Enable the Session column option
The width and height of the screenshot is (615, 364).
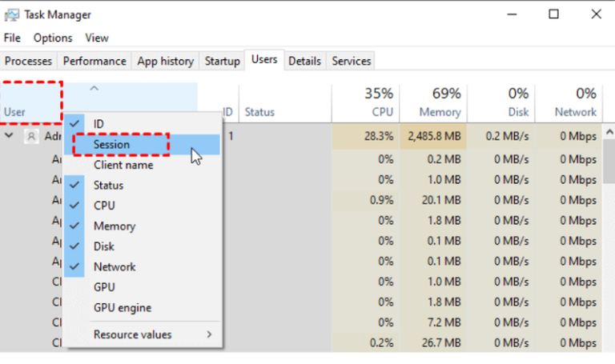click(x=111, y=145)
